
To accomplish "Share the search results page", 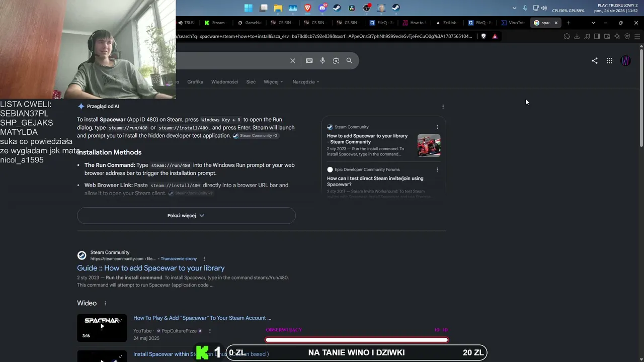I will [x=595, y=61].
